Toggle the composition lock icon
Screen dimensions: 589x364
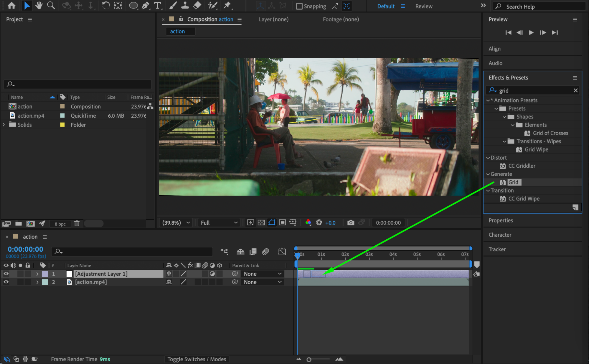[181, 19]
